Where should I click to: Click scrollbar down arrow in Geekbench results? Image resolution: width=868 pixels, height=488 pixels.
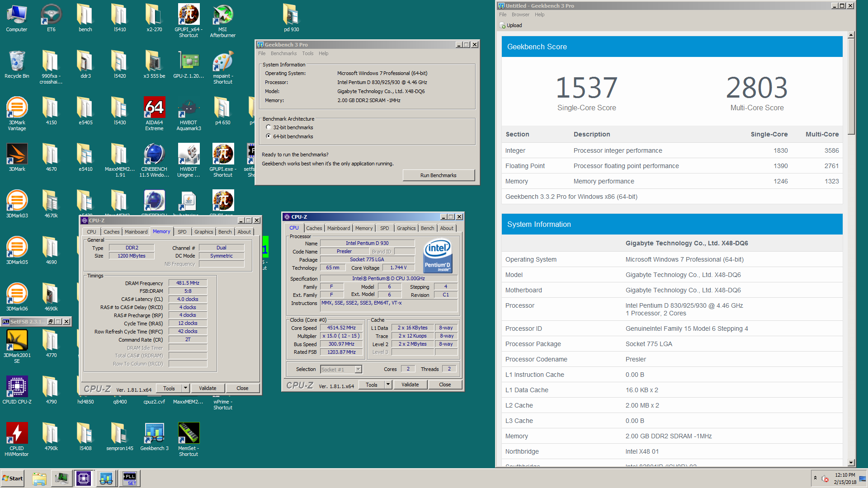click(851, 463)
